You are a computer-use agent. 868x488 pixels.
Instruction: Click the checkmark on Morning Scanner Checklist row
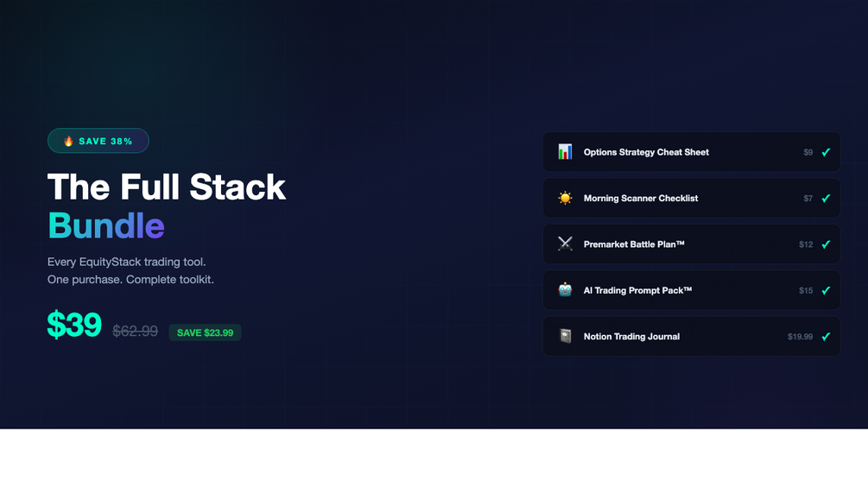[826, 198]
